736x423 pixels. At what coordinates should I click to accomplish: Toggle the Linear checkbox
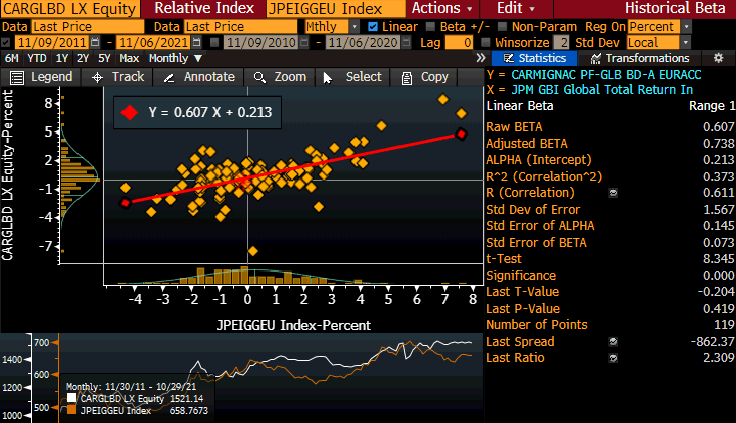tap(373, 27)
